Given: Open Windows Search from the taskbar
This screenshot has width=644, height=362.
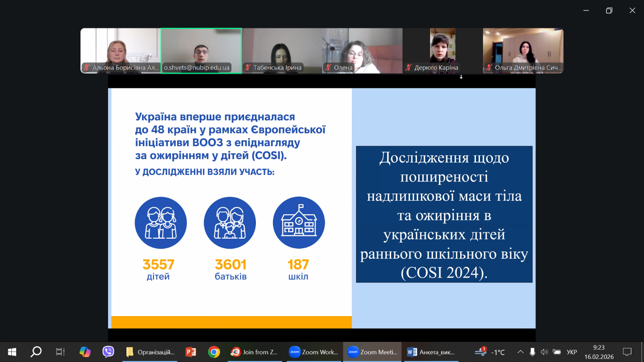Looking at the screenshot, I should click(36, 352).
